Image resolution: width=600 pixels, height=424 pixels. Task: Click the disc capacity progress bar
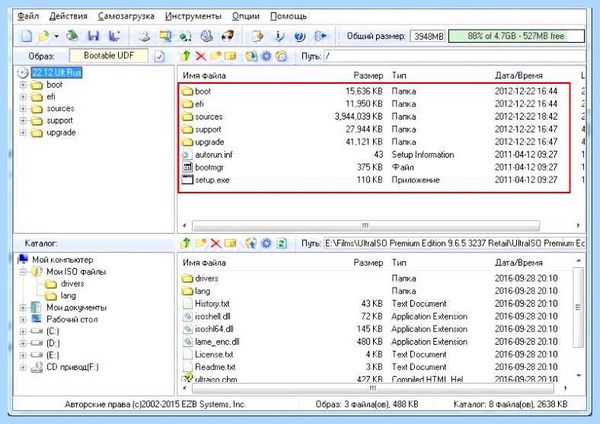pos(516,36)
